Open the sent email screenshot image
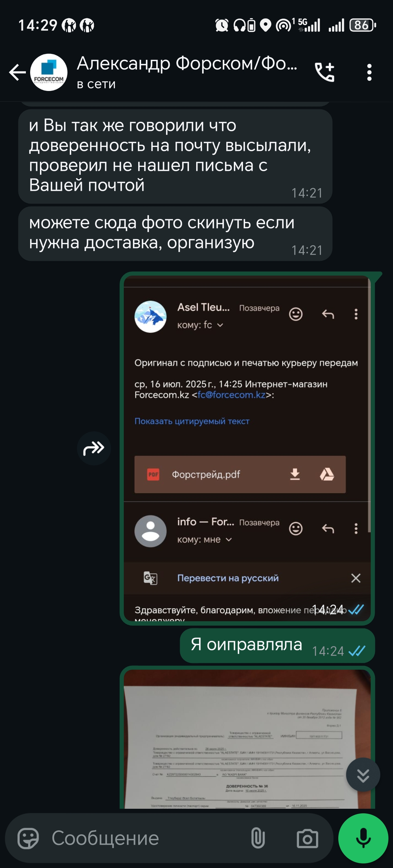 click(247, 448)
